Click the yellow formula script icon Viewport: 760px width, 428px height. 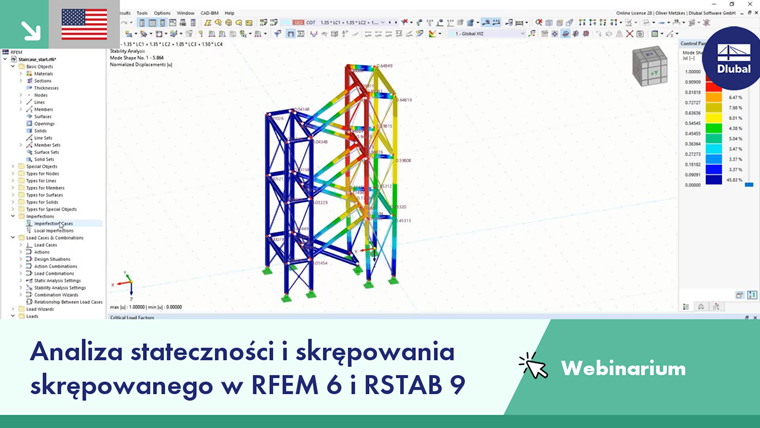[x=208, y=22]
